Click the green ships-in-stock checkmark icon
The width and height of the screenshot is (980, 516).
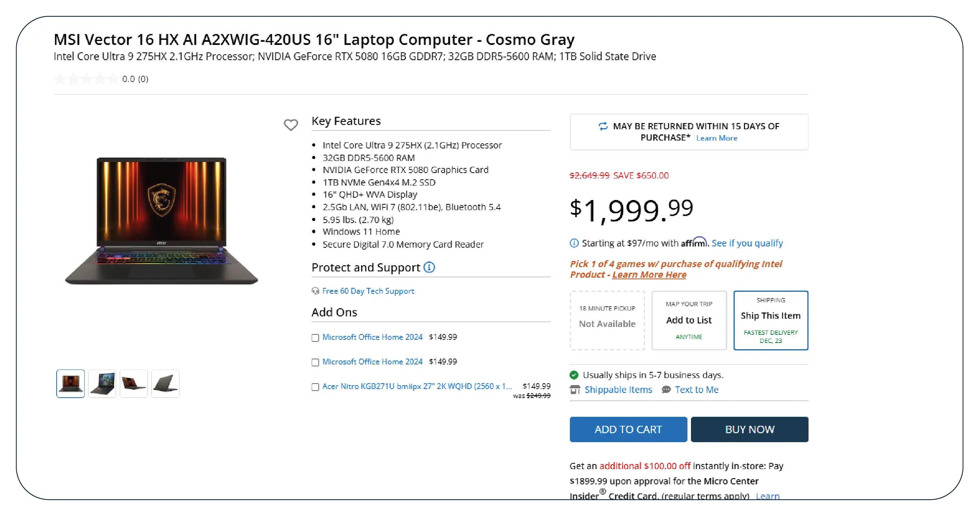(x=574, y=375)
